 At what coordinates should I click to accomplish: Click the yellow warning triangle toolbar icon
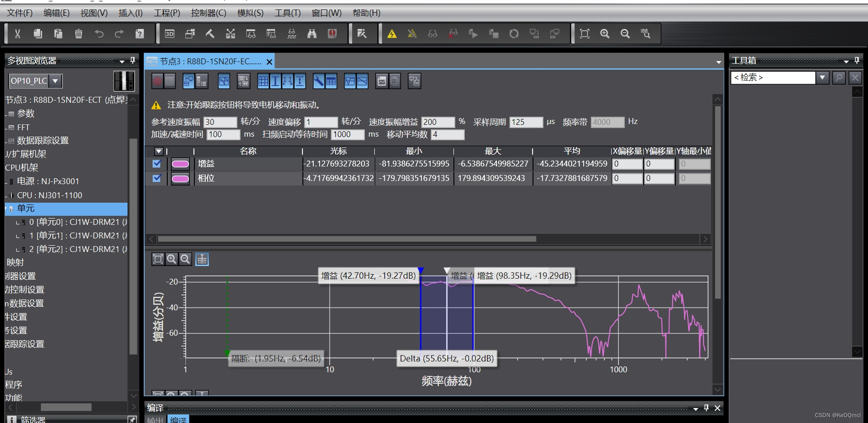click(x=392, y=33)
